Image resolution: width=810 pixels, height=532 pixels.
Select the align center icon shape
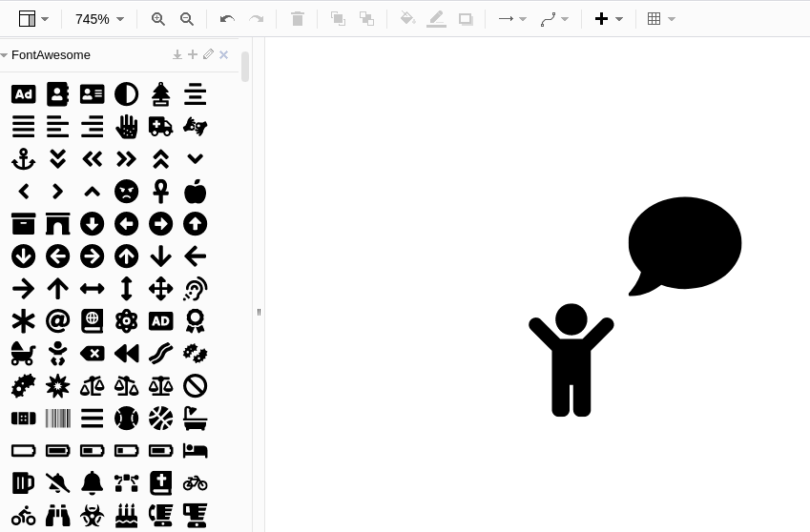point(196,94)
